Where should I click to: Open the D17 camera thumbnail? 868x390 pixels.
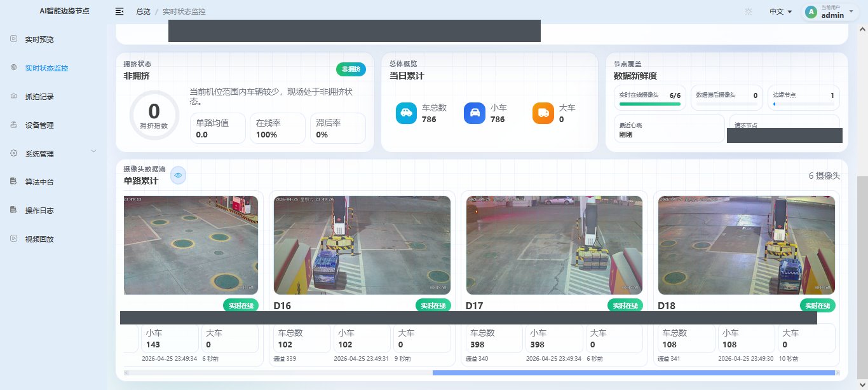click(x=554, y=245)
